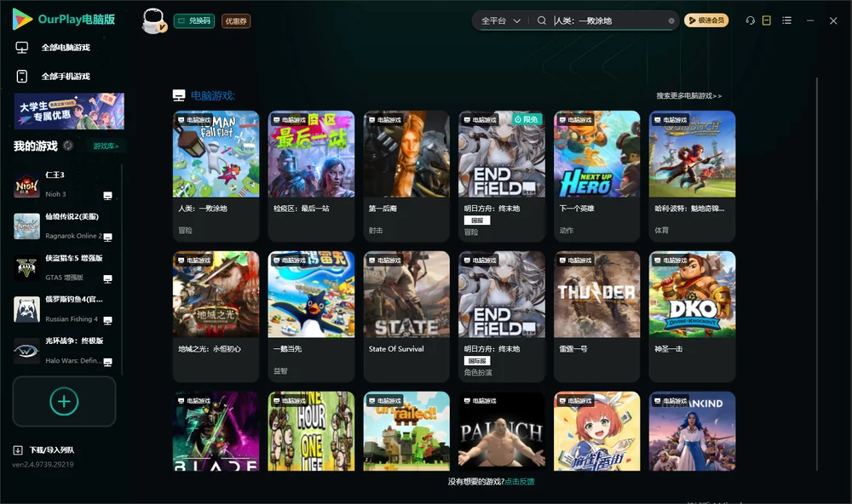Select 全部手机游戏 in the sidebar

[x=66, y=77]
